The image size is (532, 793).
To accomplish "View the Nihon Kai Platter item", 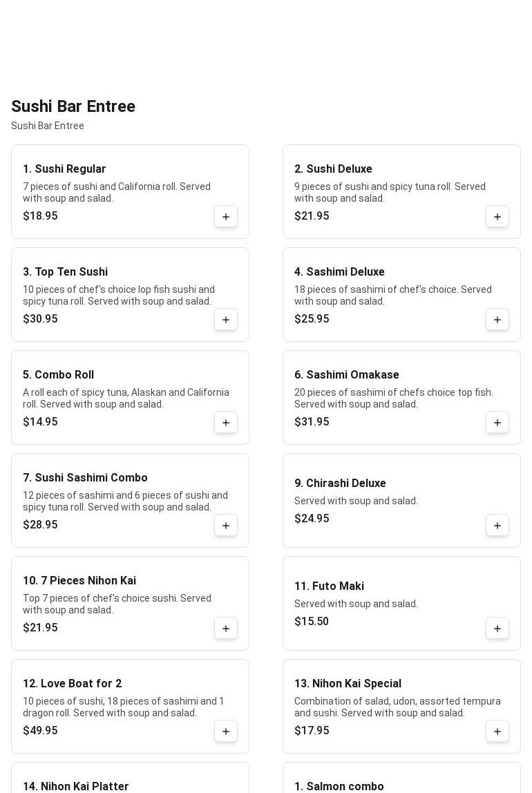I will coord(76,786).
